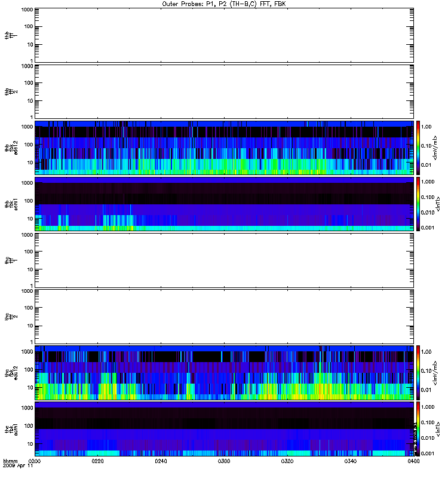Screen dimensions: 448x478
Task: Click the '0.10' tick on thb edc12 color bar
Action: [x=426, y=146]
